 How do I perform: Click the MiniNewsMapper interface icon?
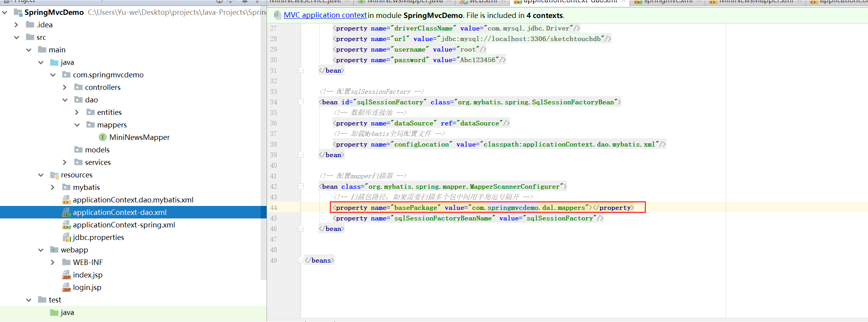coord(103,137)
